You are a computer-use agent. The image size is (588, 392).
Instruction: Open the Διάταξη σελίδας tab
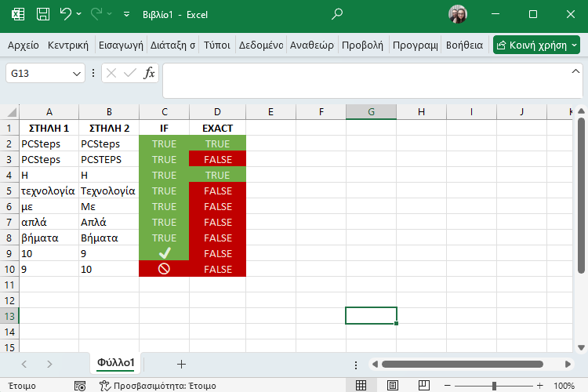(x=173, y=45)
